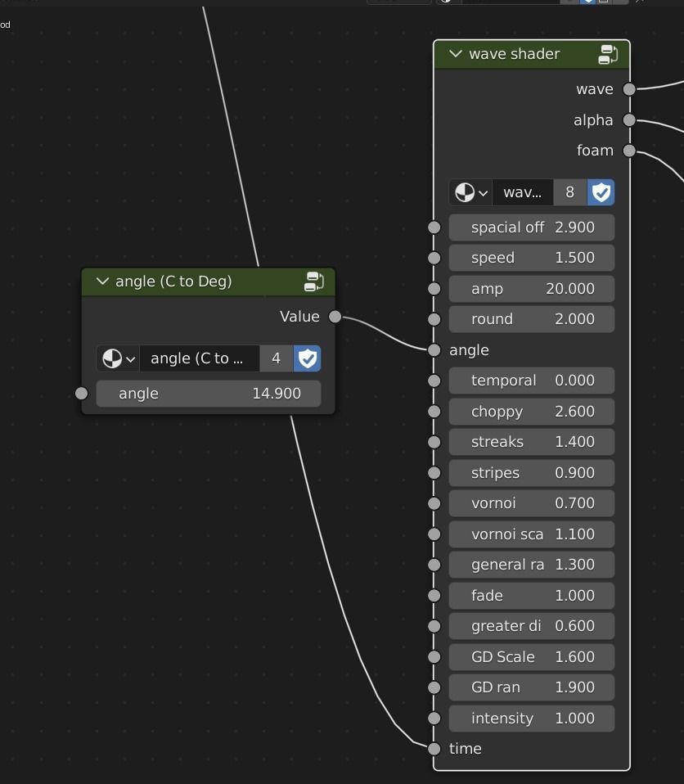Collapse the angle (C to Deg) node
Screen dimensions: 684x784
(x=102, y=281)
